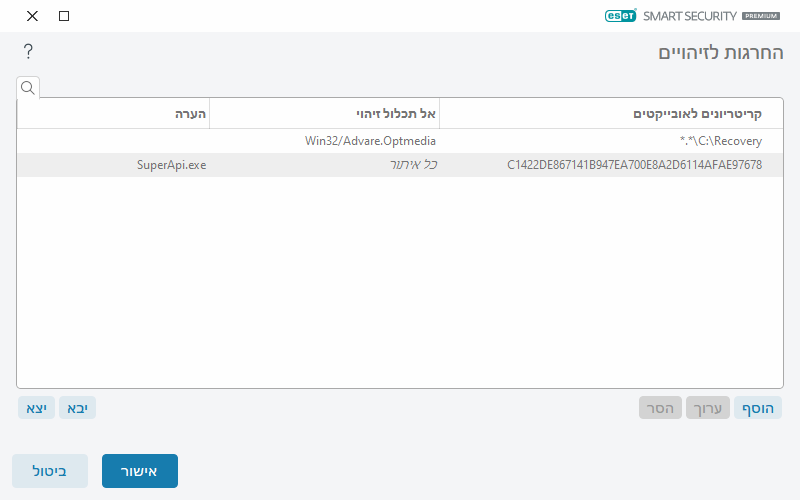Click the כל איתור cell

(x=414, y=165)
